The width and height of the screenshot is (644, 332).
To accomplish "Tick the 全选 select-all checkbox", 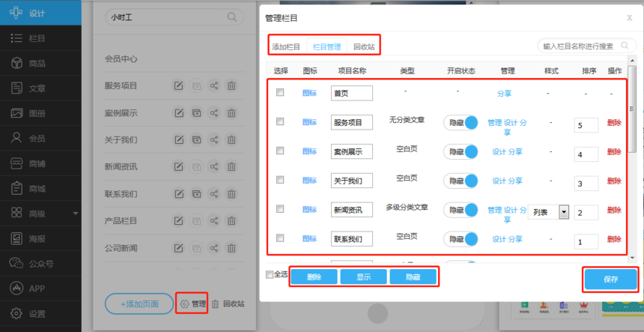I will [x=270, y=274].
